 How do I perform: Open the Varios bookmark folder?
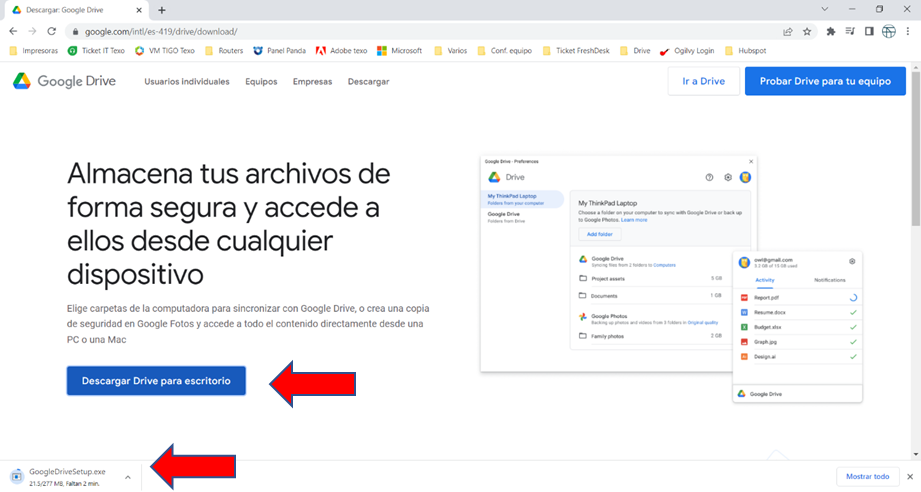pos(451,51)
